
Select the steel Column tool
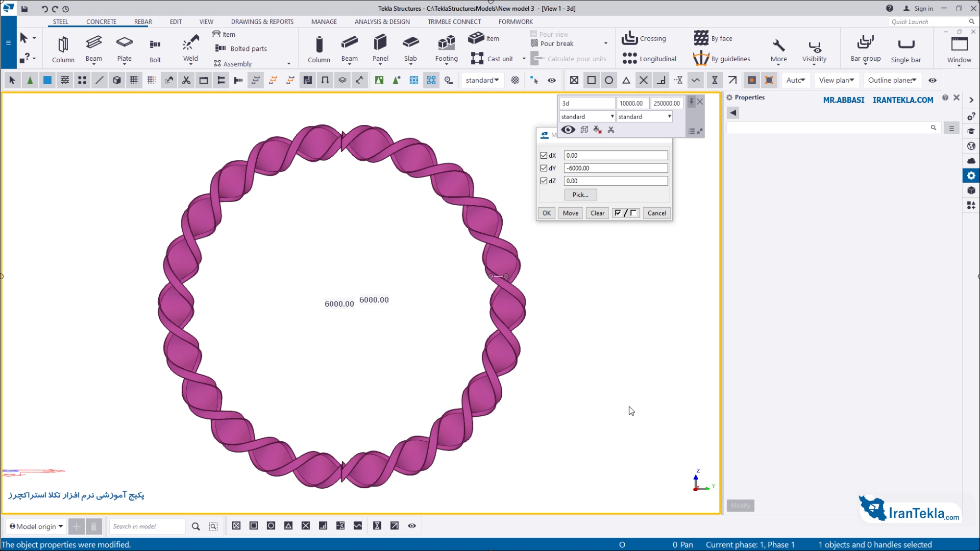(x=63, y=49)
